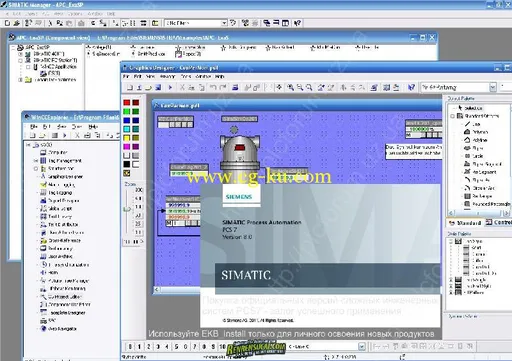The height and width of the screenshot is (361, 512).
Task: Toggle layer 5 button in layer bar
Action: pyautogui.click(x=176, y=347)
